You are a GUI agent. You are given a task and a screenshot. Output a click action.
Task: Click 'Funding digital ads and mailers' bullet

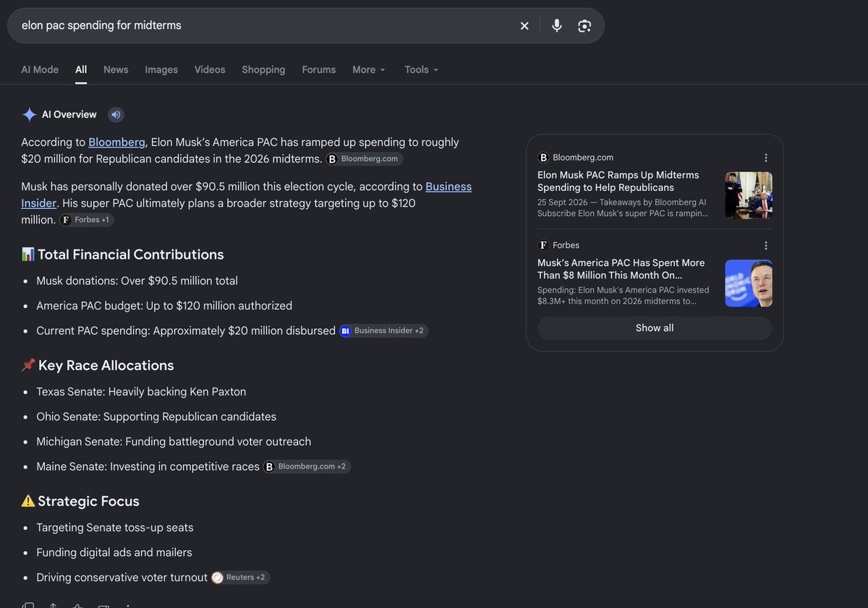point(114,553)
